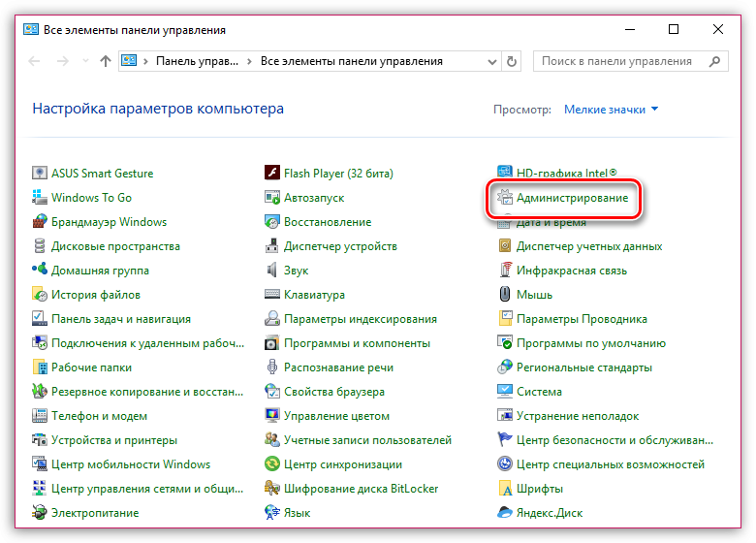756x543 pixels.
Task: Click the Шифрование диска BitLocker icon
Action: (x=272, y=489)
